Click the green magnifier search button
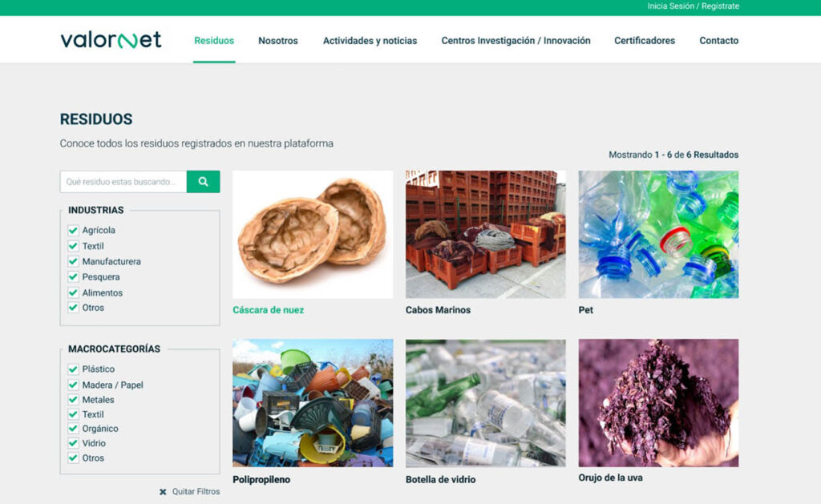This screenshot has width=821, height=504. point(203,182)
